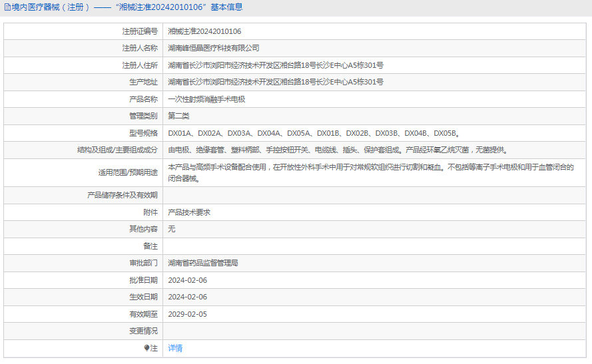Click the bulb icon beside 注 label

(x=147, y=348)
